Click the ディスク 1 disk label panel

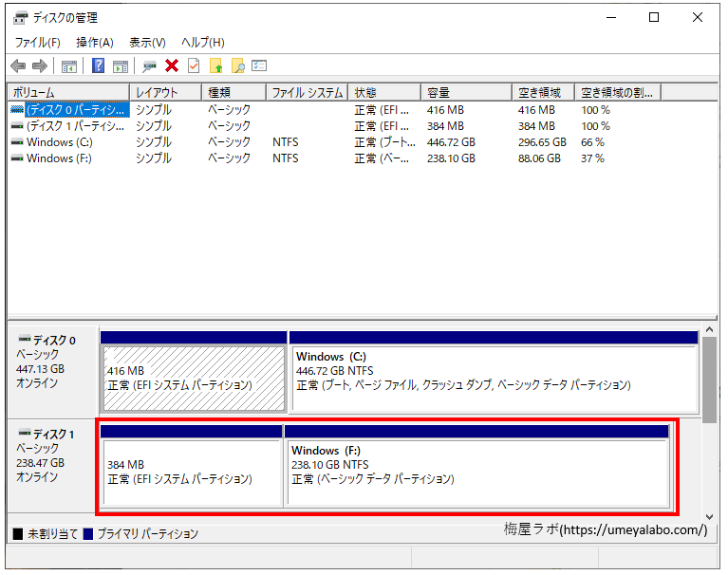coord(51,466)
